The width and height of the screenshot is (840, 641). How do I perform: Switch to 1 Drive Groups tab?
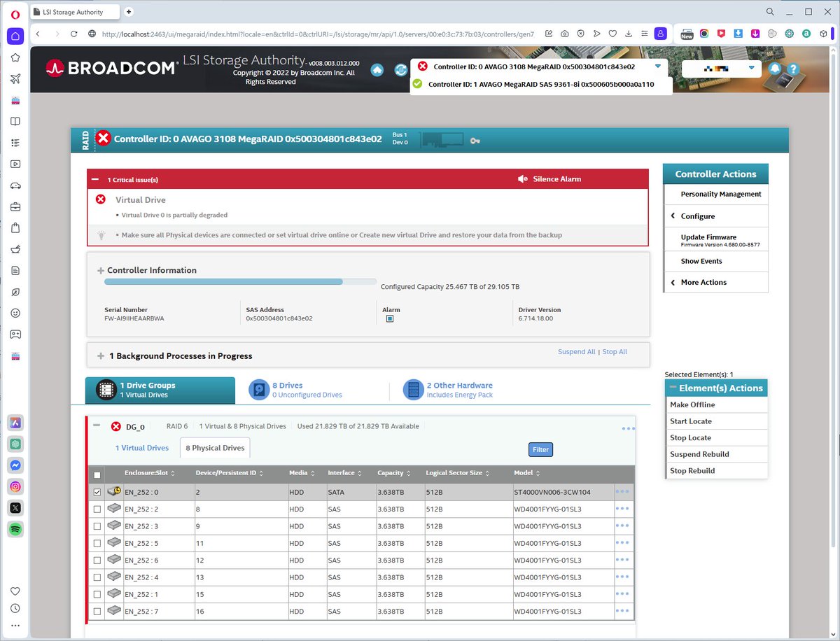[x=160, y=390]
